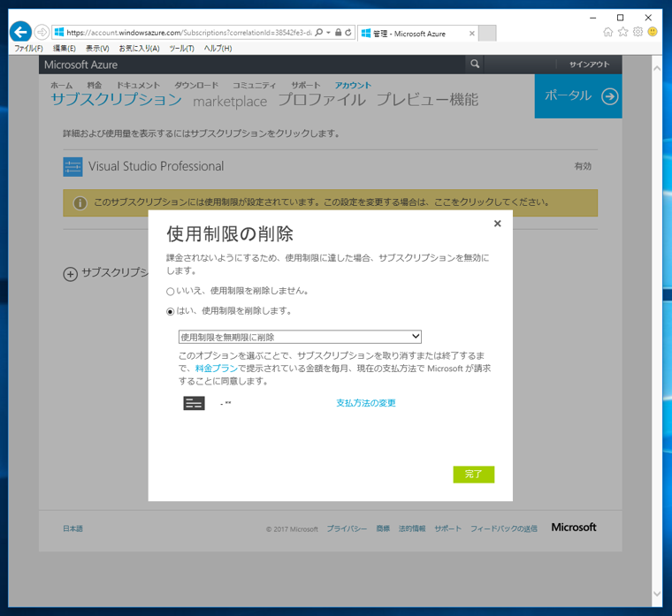Click the 商標 footer link
Image resolution: width=672 pixels, height=616 pixels.
tap(383, 529)
